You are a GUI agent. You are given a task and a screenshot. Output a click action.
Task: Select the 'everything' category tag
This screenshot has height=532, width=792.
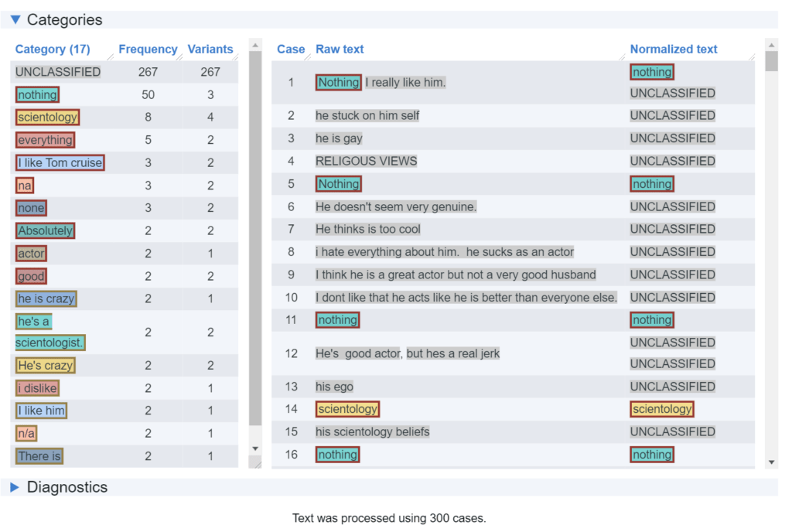coord(46,140)
